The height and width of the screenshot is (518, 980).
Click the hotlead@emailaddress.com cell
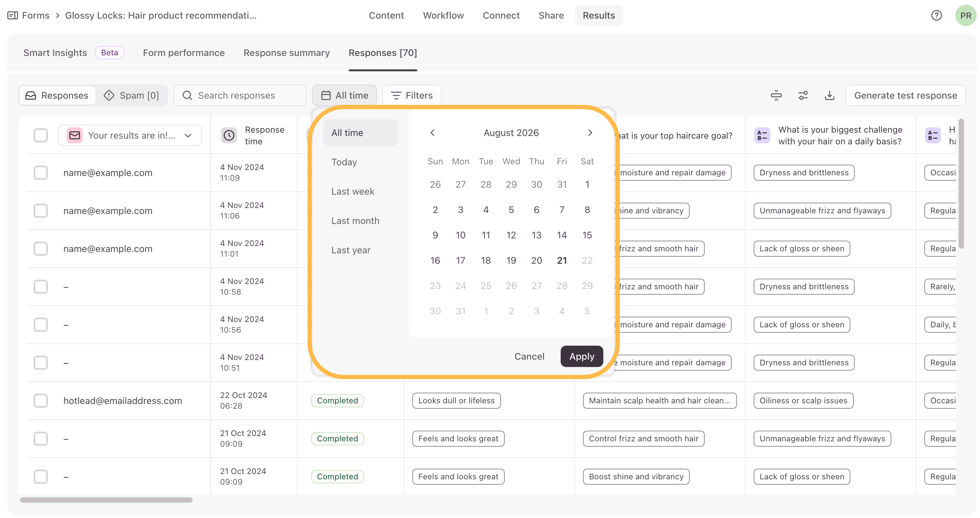[123, 401]
